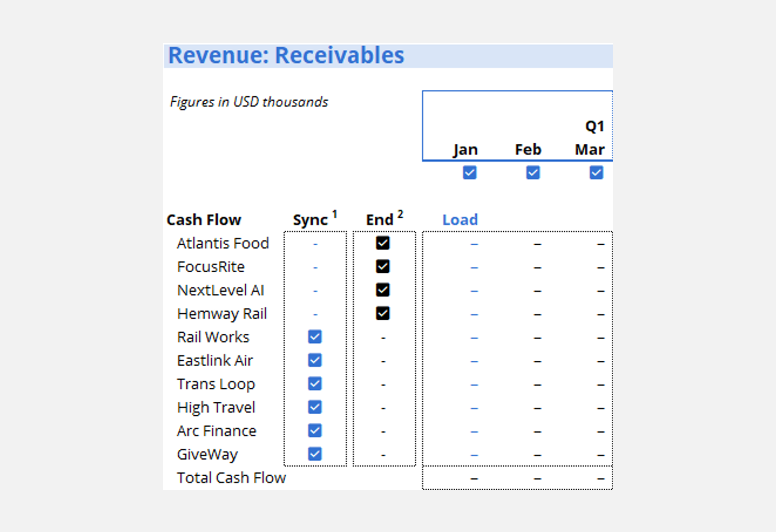Uncheck Arc Finance Sync checkbox
Screen dimensions: 776x532
[x=315, y=431]
